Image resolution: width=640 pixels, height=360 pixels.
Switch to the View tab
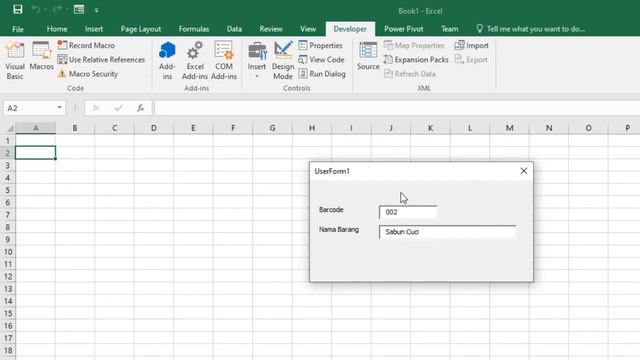pyautogui.click(x=308, y=29)
